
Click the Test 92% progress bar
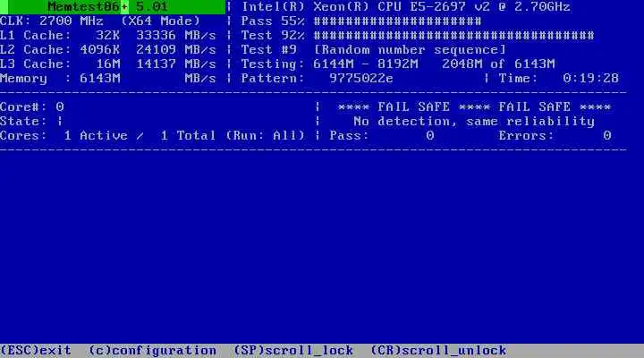453,35
